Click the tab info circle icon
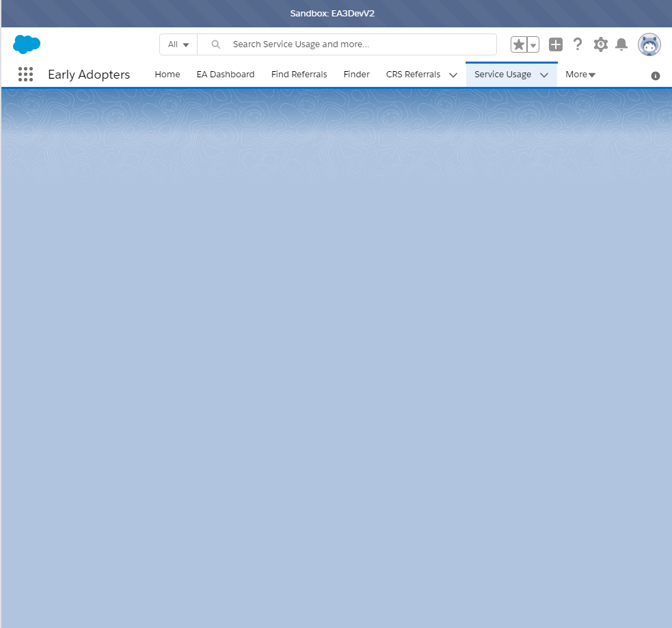Image resolution: width=672 pixels, height=628 pixels. point(656,75)
